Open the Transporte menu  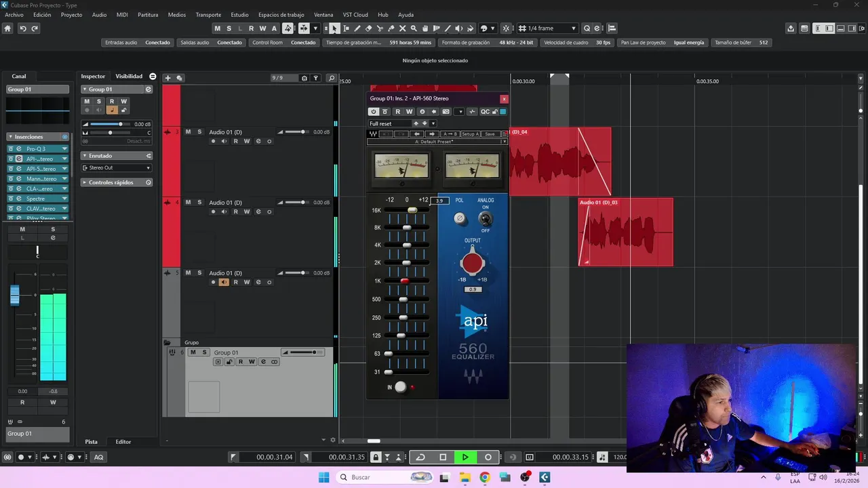tap(208, 14)
